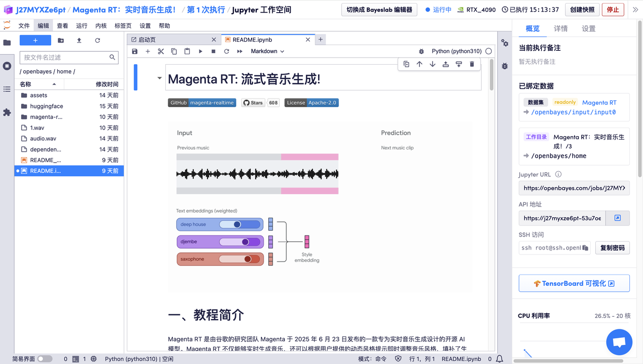The height and width of the screenshot is (364, 643).
Task: Close the README.ipynb tab
Action: [x=308, y=40]
